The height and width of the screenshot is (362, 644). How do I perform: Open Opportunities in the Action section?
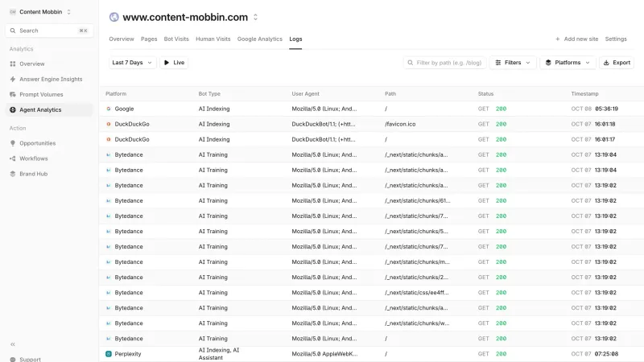pyautogui.click(x=37, y=143)
